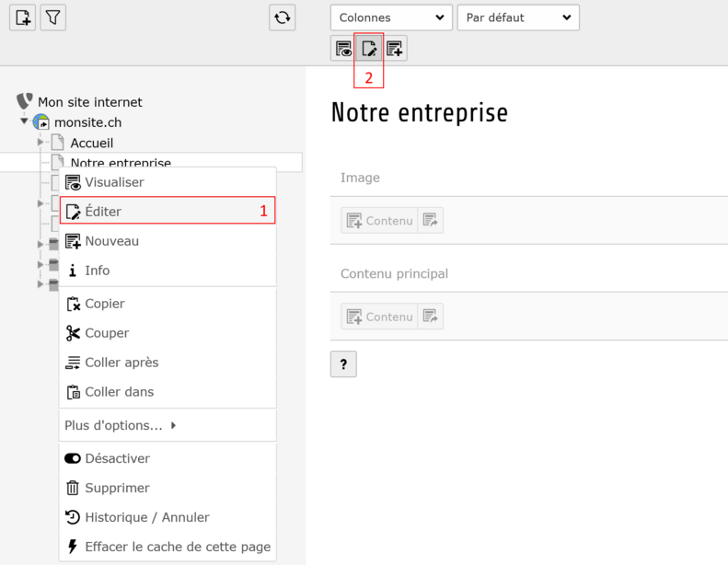
Task: Open the Par défaut dropdown
Action: tap(518, 17)
